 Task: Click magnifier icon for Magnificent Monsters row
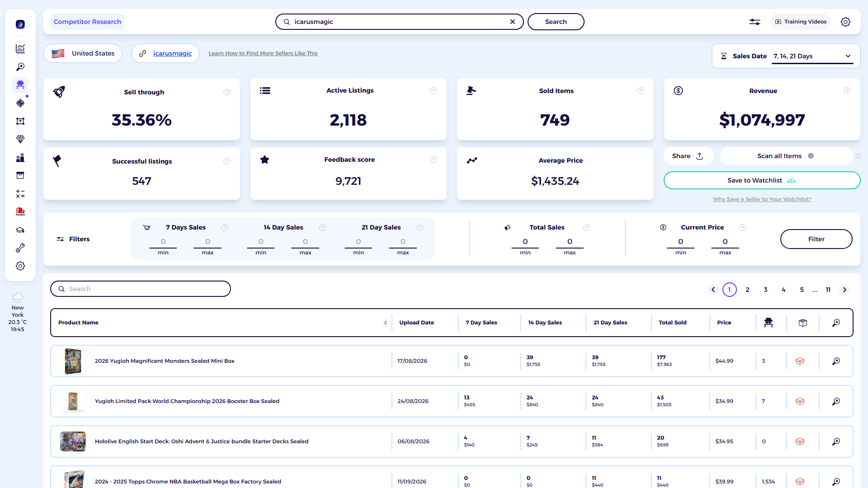point(836,361)
